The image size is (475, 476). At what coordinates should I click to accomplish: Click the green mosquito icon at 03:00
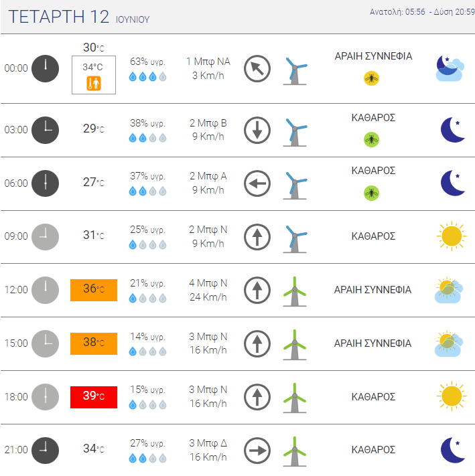click(371, 140)
